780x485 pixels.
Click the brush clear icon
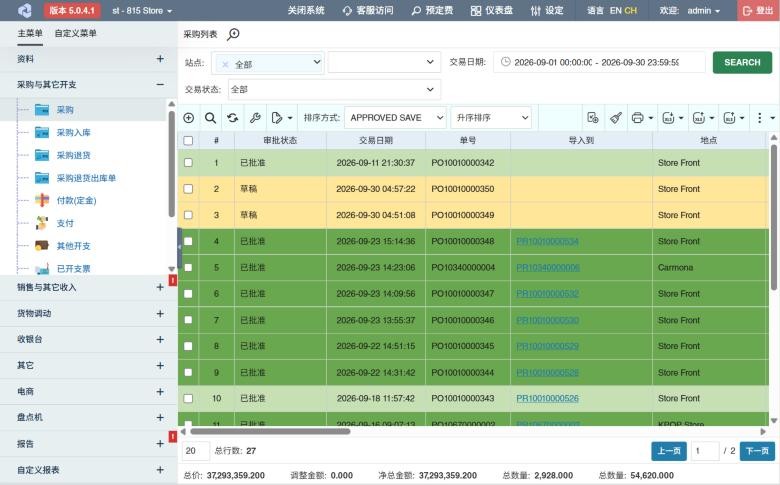(x=616, y=118)
